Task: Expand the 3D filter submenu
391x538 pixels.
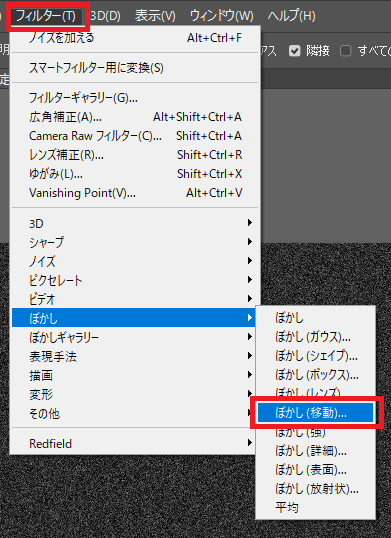Action: tap(135, 223)
